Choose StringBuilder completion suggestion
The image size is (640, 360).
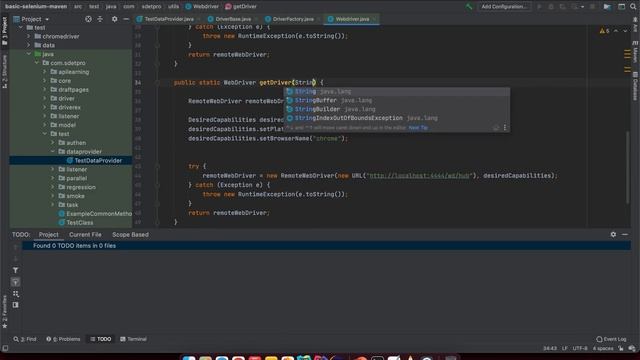coord(397,109)
